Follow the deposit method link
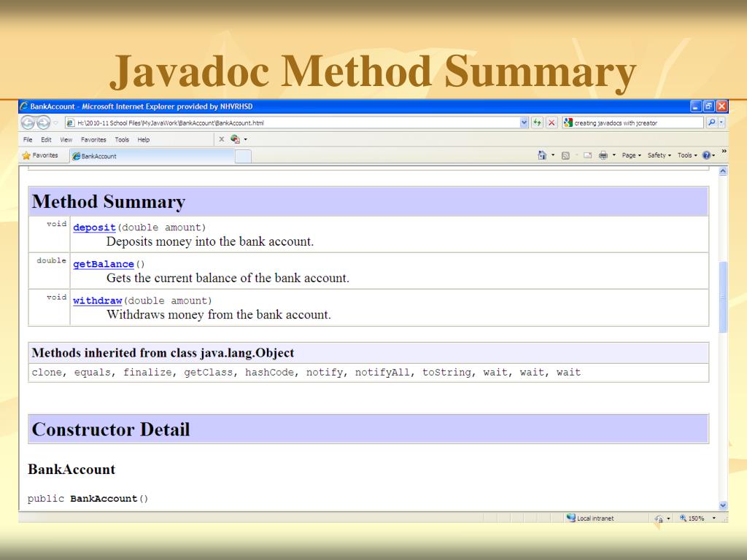Screen dimensions: 747x560 94,227
